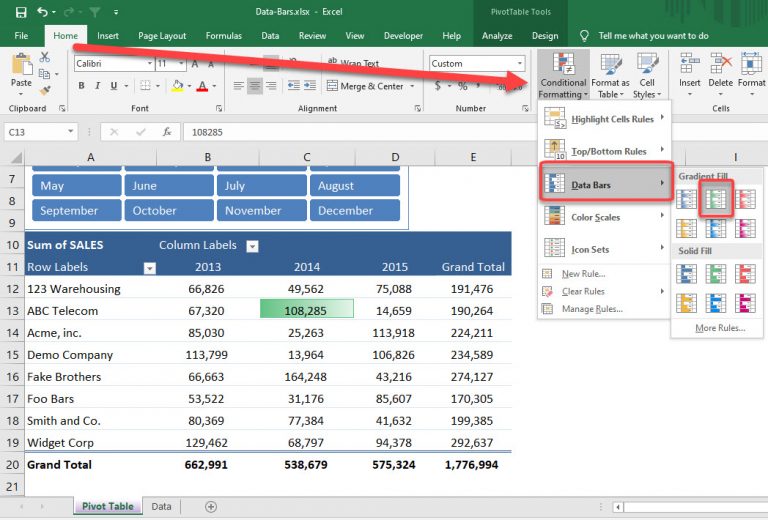This screenshot has width=768, height=520.
Task: Click More Rules at the submenu bottom
Action: click(x=720, y=328)
